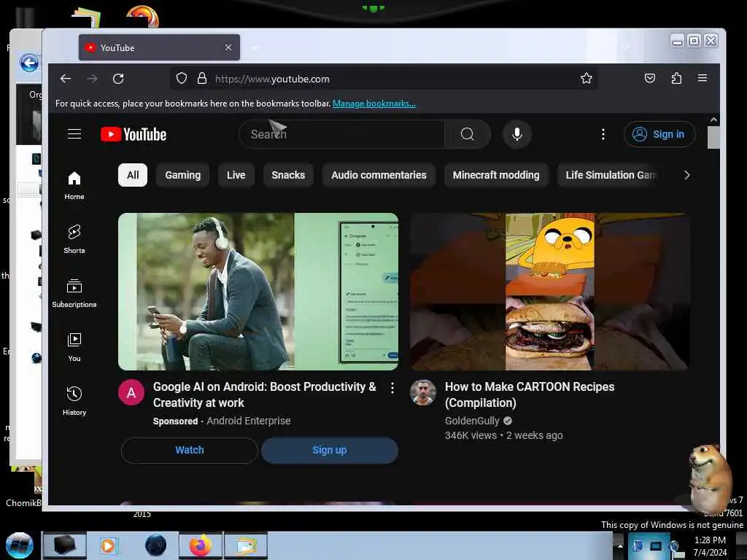The image size is (747, 560).
Task: Go back using the browser back arrow
Action: coord(66,79)
